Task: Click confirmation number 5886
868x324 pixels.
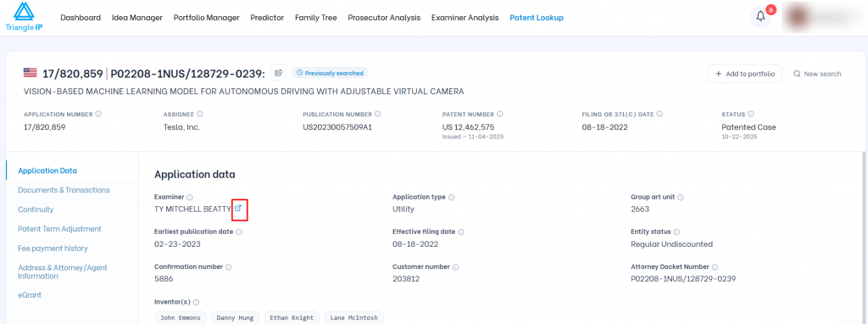Action: coord(164,279)
